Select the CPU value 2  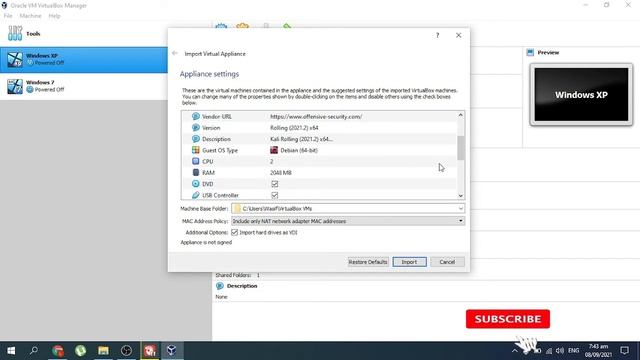pyautogui.click(x=271, y=162)
